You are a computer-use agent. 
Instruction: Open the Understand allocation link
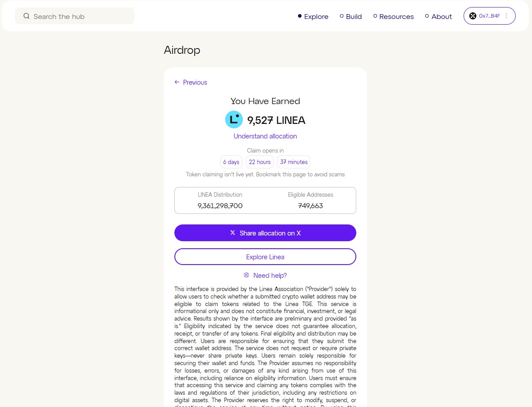point(265,136)
